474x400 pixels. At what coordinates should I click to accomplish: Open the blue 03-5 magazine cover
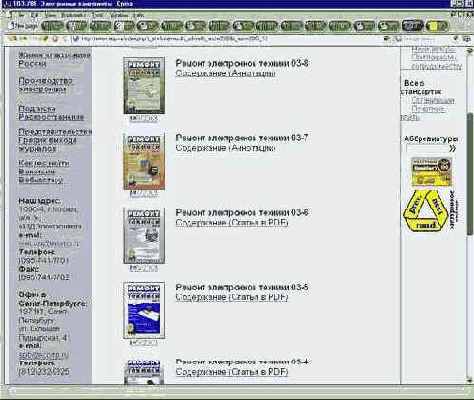point(144,310)
